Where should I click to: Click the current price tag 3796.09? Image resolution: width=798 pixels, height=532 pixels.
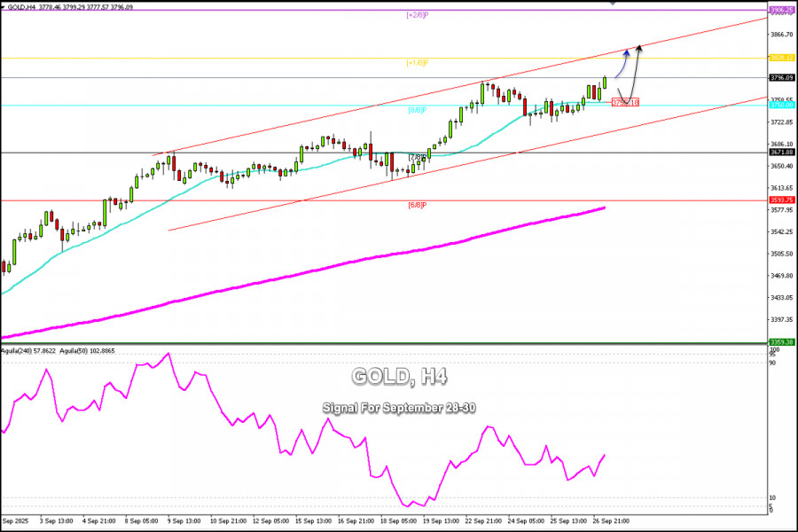[780, 78]
